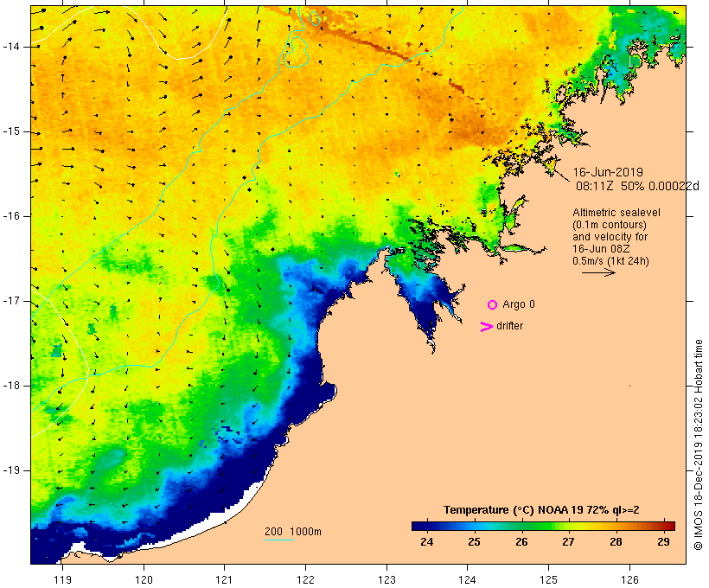Image resolution: width=709 pixels, height=588 pixels.
Task: Click the latitude axis label '-17'
Action: 11,301
